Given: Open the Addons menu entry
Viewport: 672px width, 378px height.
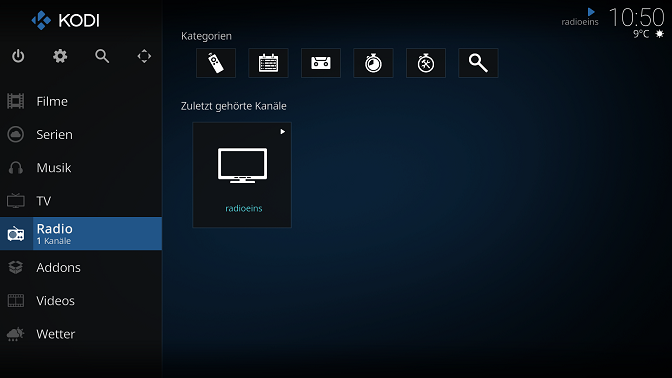Looking at the screenshot, I should point(81,267).
